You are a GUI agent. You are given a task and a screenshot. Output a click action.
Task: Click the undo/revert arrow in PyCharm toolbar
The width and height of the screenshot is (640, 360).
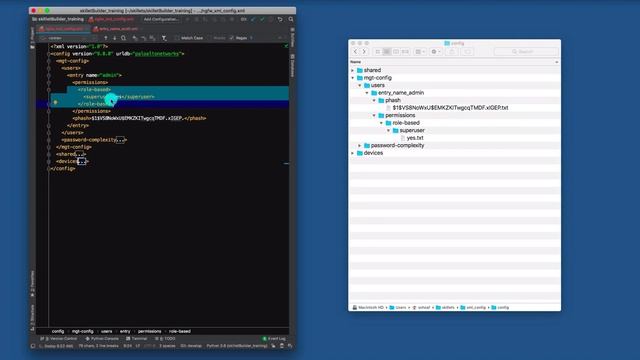(280, 19)
